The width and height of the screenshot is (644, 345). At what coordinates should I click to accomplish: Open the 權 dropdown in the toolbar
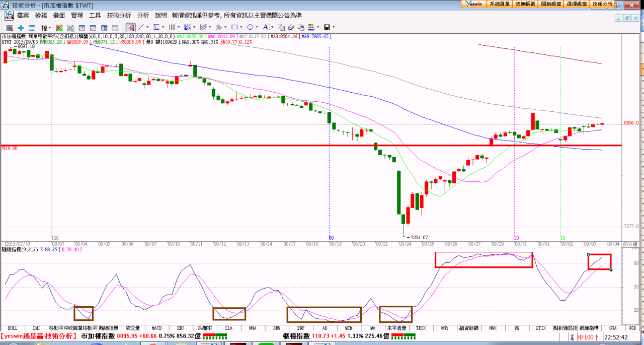46,27
